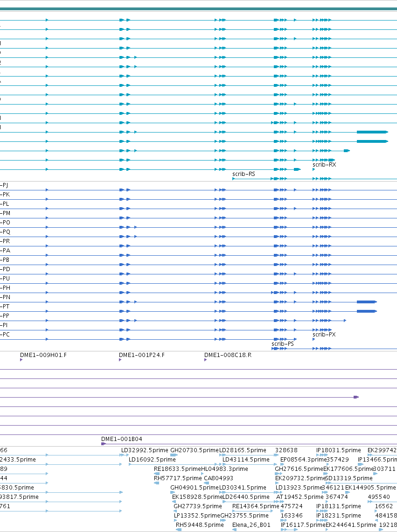Open EST GH20730.5prime
The height and width of the screenshot is (532, 397).
[x=195, y=450]
